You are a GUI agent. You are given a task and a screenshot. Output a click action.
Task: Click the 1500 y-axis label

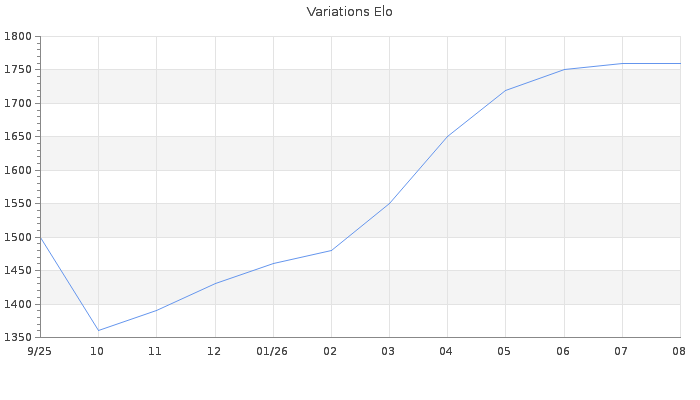tap(18, 237)
